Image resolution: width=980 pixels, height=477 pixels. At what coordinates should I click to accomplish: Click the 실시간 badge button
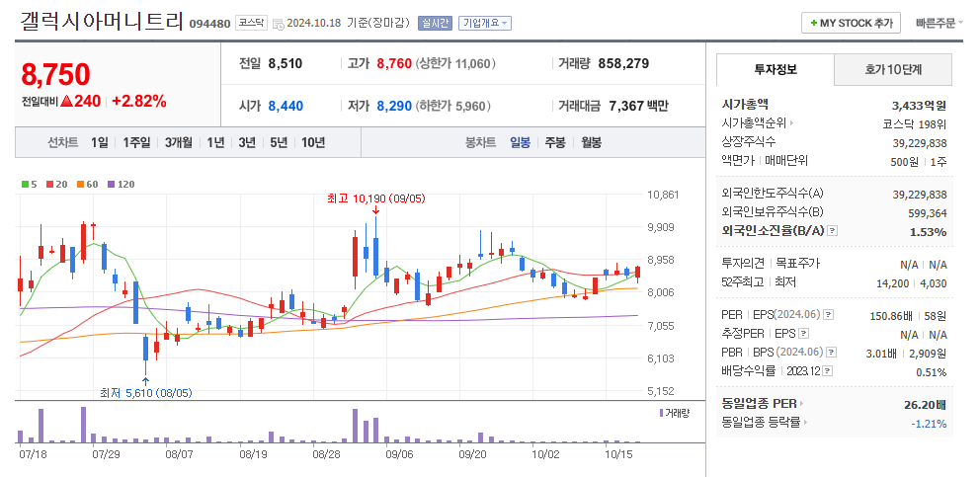(x=435, y=23)
